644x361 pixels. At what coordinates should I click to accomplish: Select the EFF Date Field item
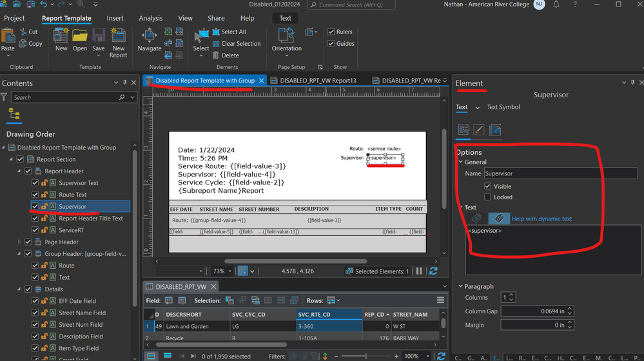coord(77,301)
